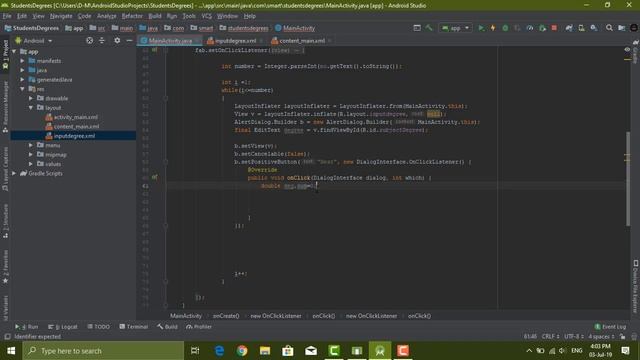Collapse the layout folder
The image size is (640, 360).
coord(31,108)
